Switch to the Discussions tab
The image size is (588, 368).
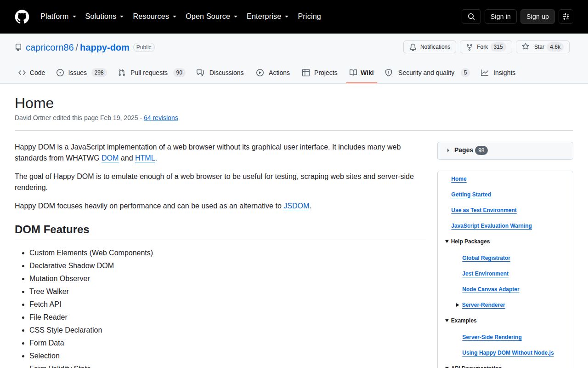pyautogui.click(x=220, y=73)
